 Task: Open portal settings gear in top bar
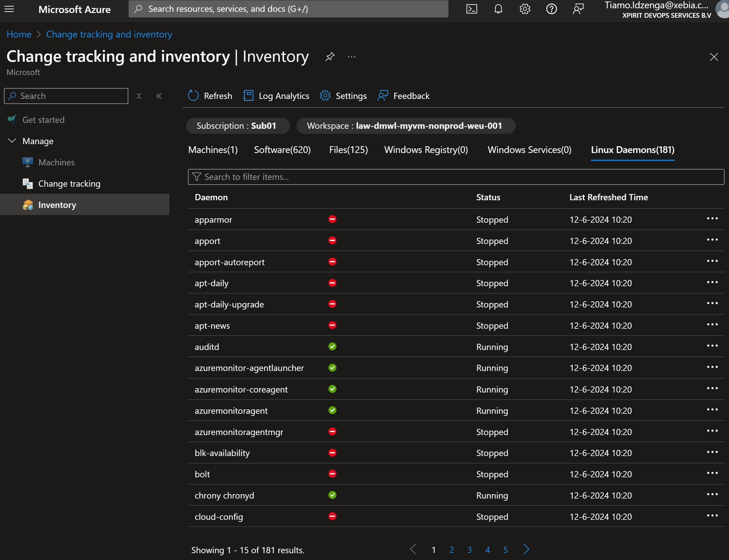pos(525,9)
